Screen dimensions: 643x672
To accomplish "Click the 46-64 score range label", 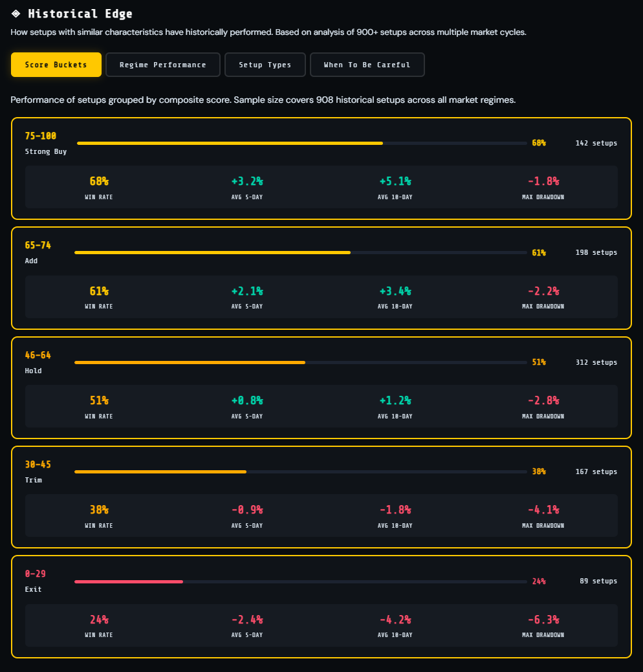I will pos(38,355).
